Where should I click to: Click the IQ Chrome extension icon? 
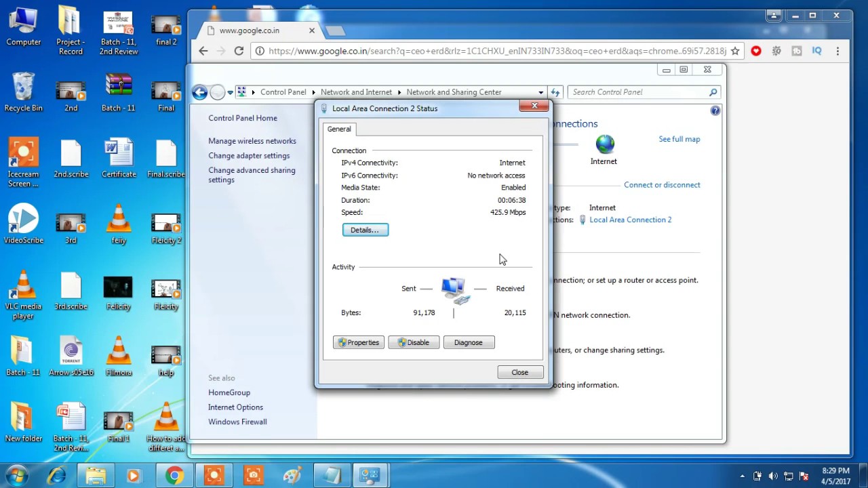[x=817, y=51]
